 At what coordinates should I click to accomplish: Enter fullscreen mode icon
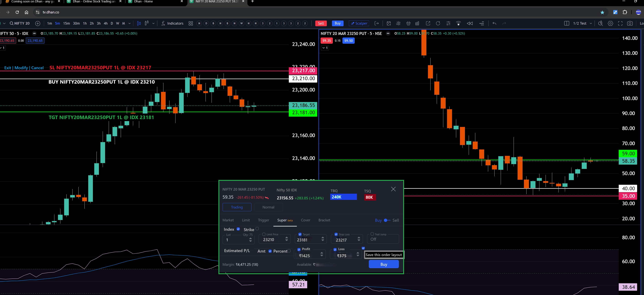tap(620, 23)
